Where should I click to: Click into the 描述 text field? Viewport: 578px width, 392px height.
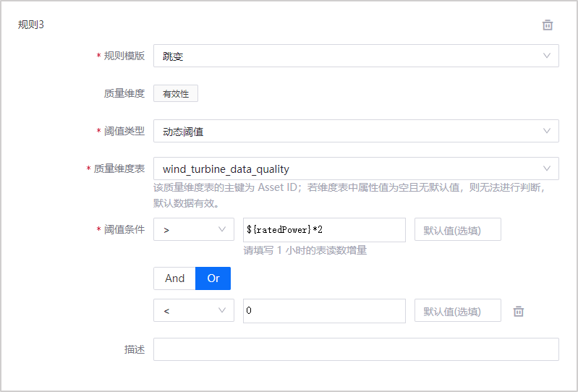[356, 349]
